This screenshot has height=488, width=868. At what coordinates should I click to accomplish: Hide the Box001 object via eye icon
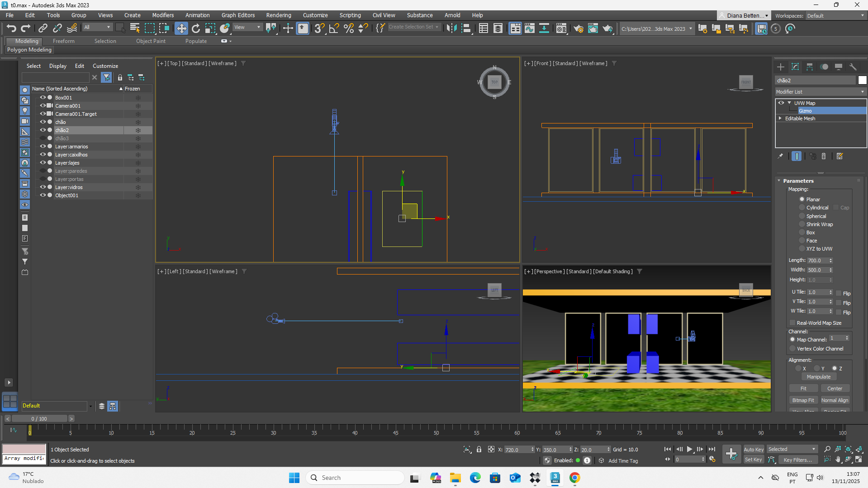[x=43, y=98]
